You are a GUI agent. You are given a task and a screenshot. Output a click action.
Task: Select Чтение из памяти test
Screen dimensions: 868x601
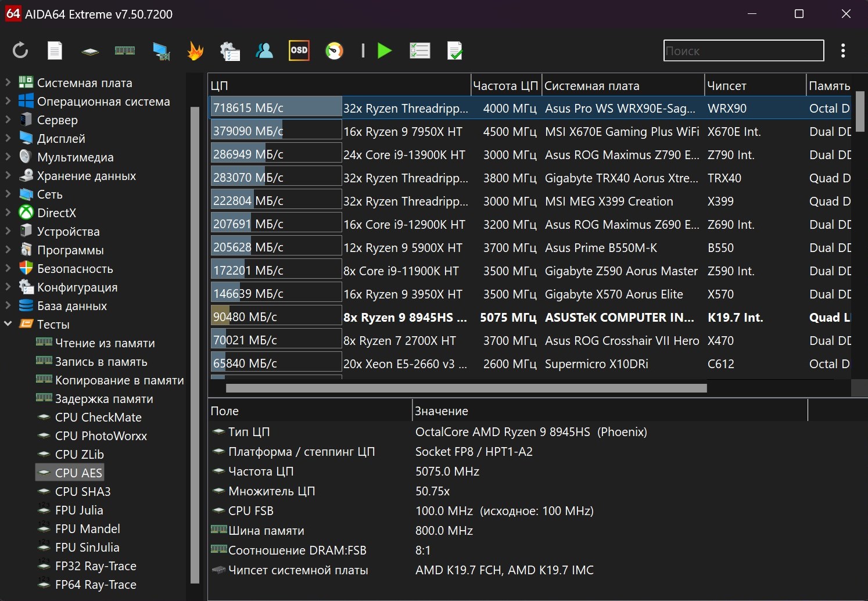point(105,343)
